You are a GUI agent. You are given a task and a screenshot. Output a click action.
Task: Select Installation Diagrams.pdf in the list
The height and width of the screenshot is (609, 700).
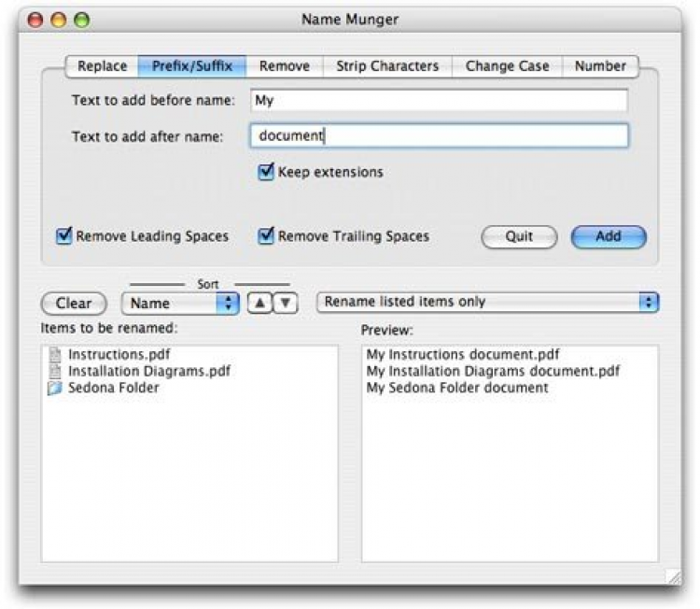[x=149, y=372]
